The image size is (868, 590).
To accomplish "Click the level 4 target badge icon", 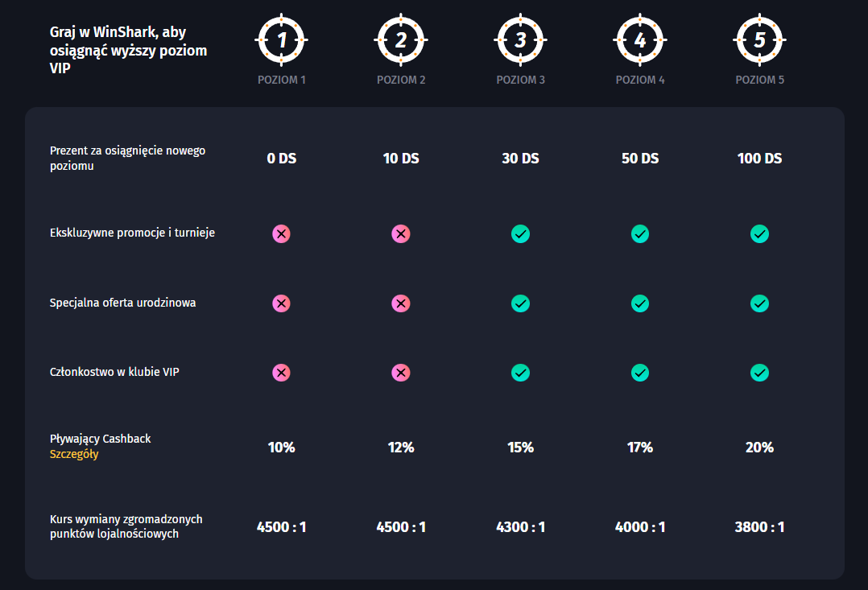I will (x=640, y=40).
